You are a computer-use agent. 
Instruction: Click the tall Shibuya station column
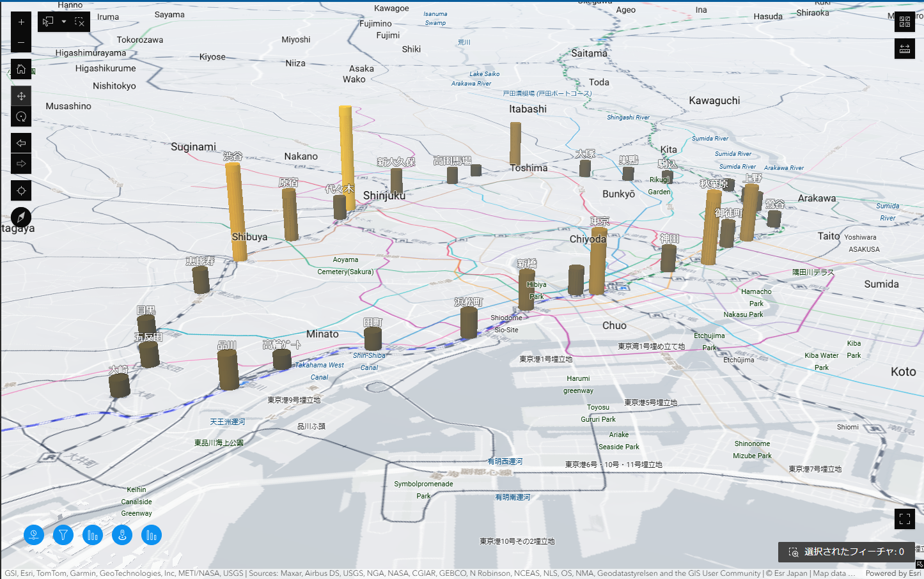pyautogui.click(x=235, y=211)
